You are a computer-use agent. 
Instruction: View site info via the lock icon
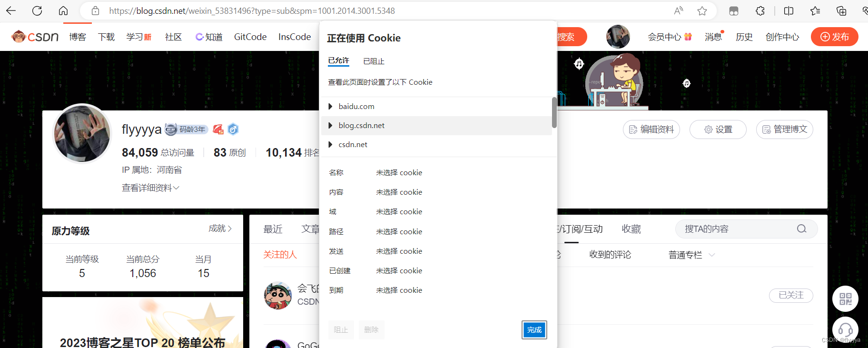coord(95,10)
